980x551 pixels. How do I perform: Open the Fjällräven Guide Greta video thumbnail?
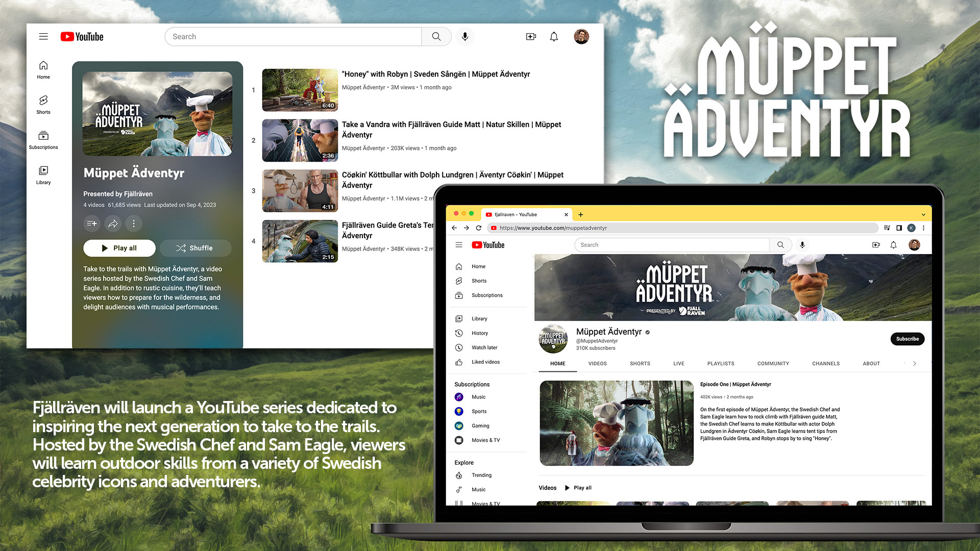coord(300,241)
